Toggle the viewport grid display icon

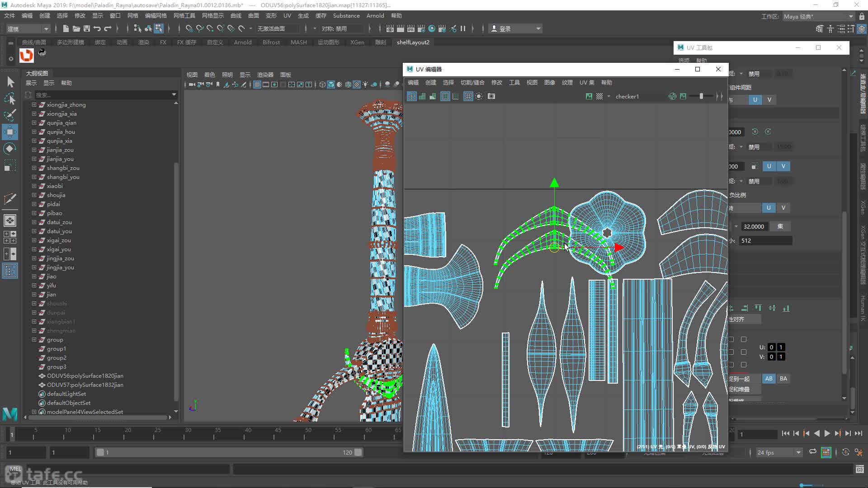[257, 84]
